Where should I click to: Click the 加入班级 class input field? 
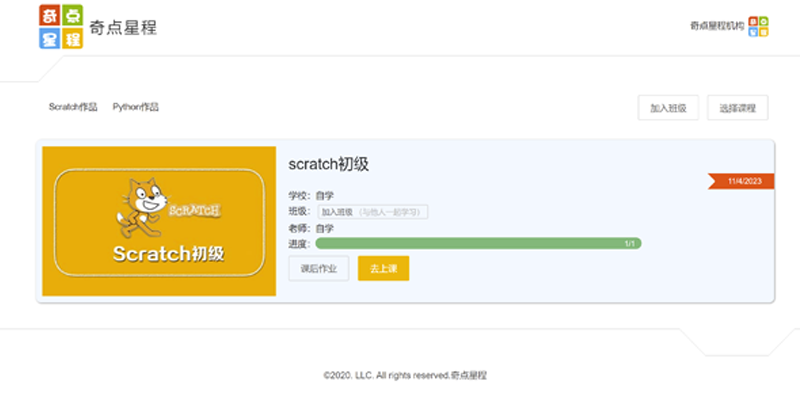(373, 212)
